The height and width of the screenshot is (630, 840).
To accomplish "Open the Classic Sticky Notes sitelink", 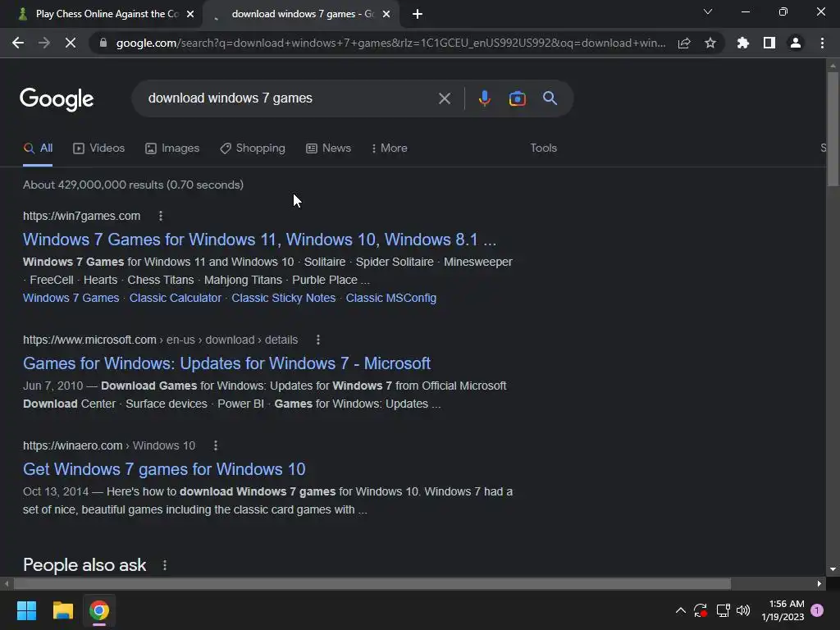I will coord(283,298).
